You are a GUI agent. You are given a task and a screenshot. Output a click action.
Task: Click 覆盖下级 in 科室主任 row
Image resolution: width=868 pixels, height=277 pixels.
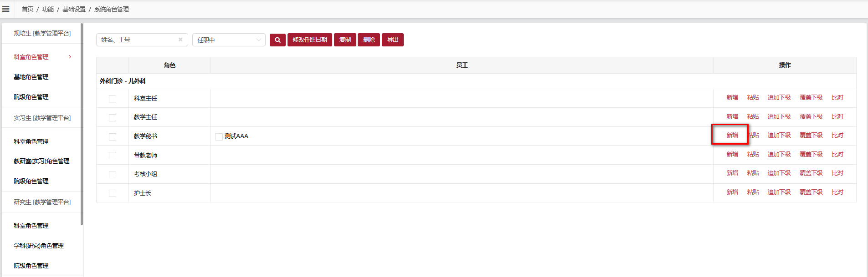click(811, 97)
